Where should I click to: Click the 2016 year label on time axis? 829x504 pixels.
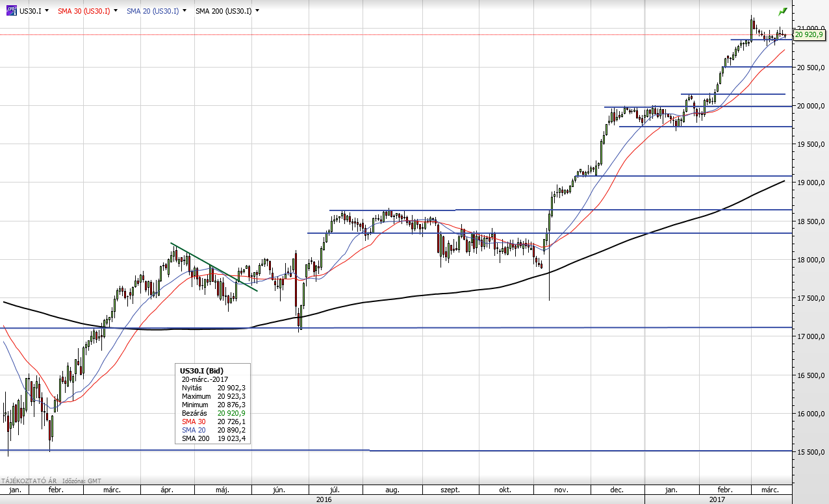coord(324,499)
